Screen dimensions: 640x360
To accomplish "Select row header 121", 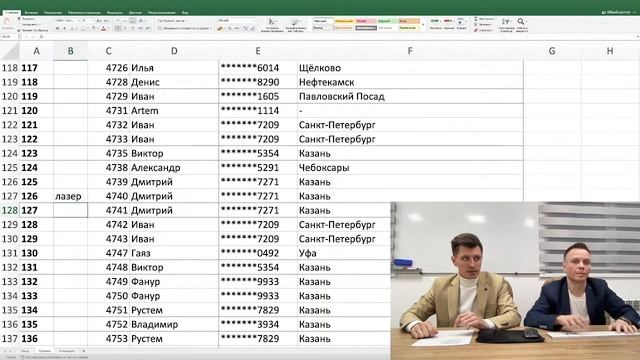I will 10,111.
